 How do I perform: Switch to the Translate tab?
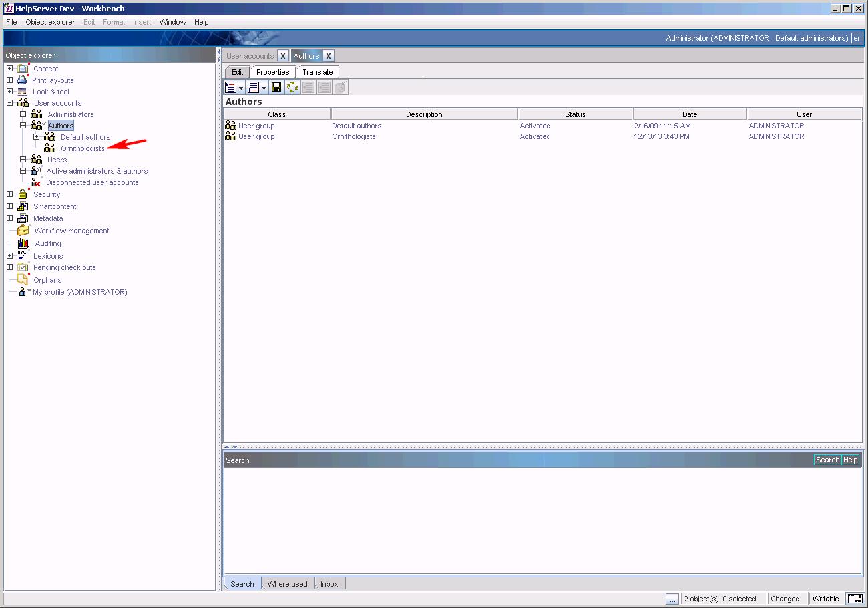(318, 72)
